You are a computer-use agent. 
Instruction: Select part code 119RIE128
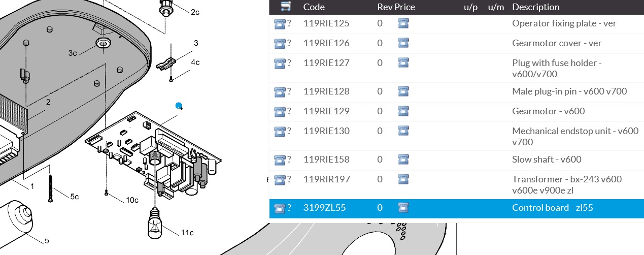[x=326, y=91]
